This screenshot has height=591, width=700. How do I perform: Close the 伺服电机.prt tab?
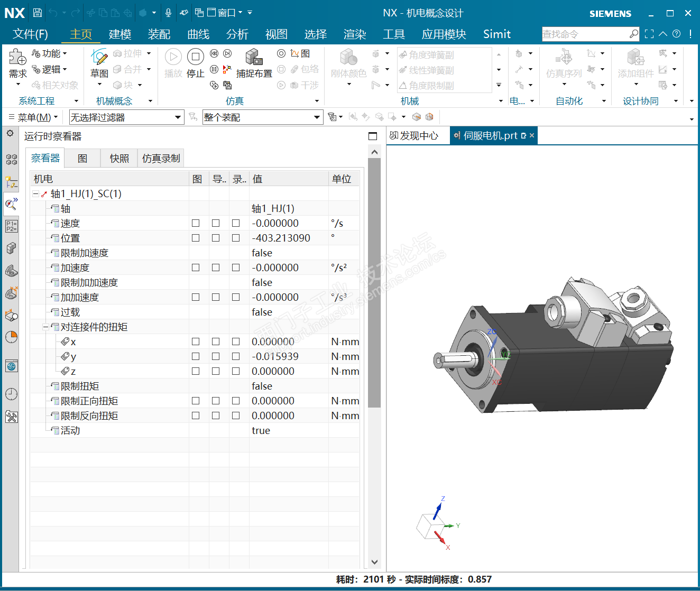click(x=532, y=136)
